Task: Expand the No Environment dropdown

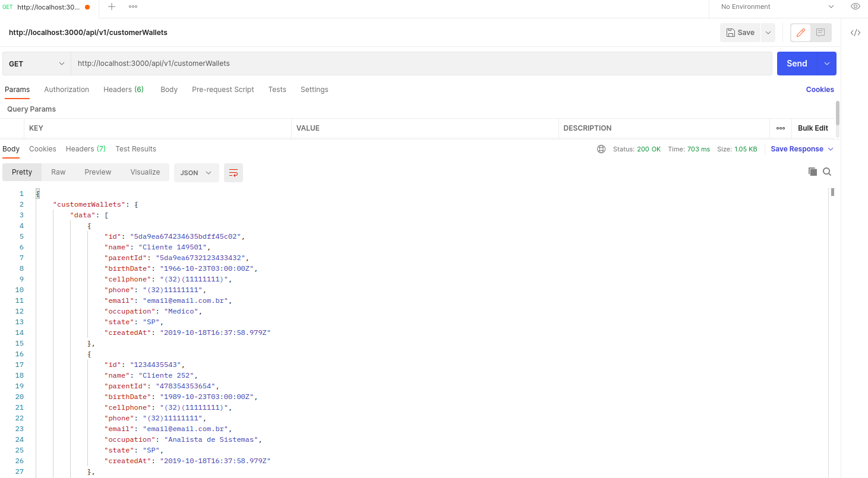Action: [x=777, y=7]
